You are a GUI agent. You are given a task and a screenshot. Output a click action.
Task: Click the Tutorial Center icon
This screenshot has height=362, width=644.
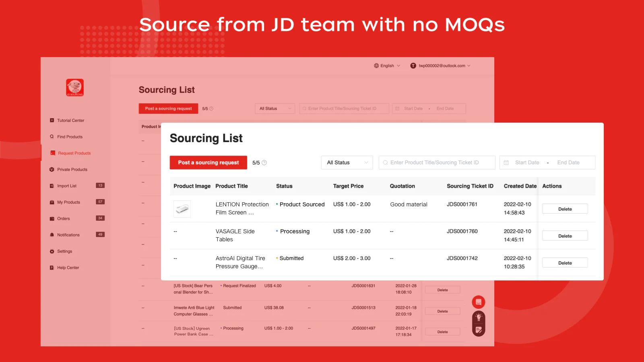(52, 120)
